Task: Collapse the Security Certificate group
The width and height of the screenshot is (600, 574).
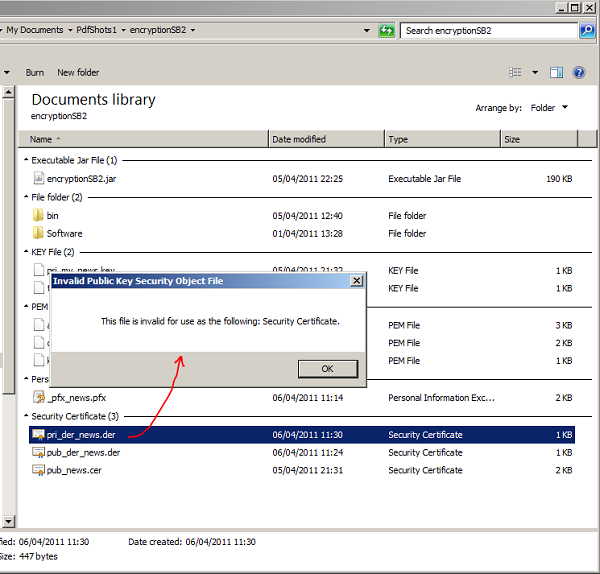Action: (26, 416)
